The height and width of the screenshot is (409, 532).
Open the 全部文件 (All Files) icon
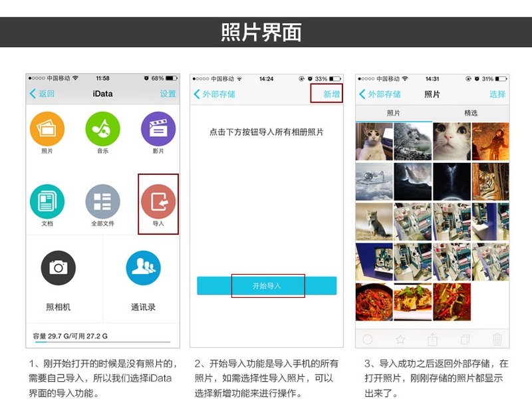[102, 202]
